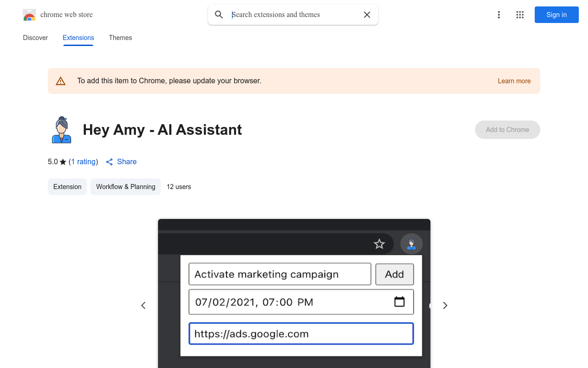588x368 pixels.
Task: Click the Share icon
Action: (x=109, y=162)
